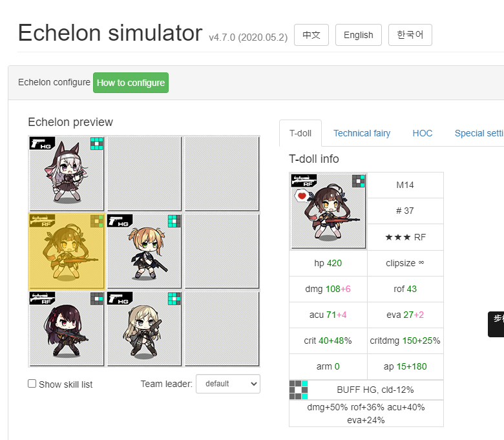Switch language to English
The width and height of the screenshot is (504, 440).
pyautogui.click(x=359, y=35)
